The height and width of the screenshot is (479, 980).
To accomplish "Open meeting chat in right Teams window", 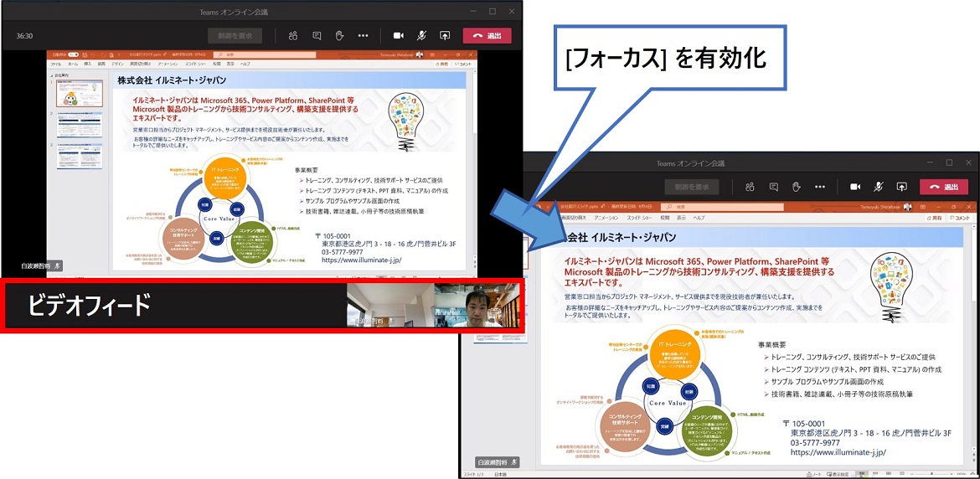I will 774,187.
